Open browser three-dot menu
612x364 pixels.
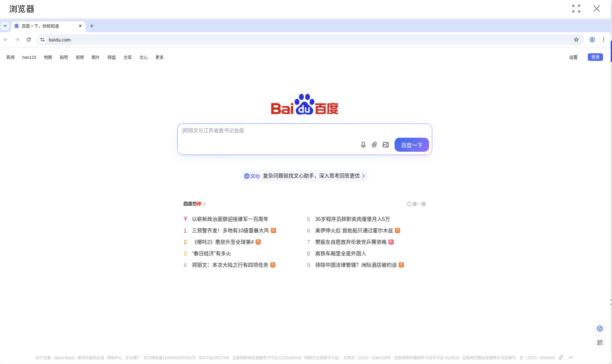coord(603,40)
